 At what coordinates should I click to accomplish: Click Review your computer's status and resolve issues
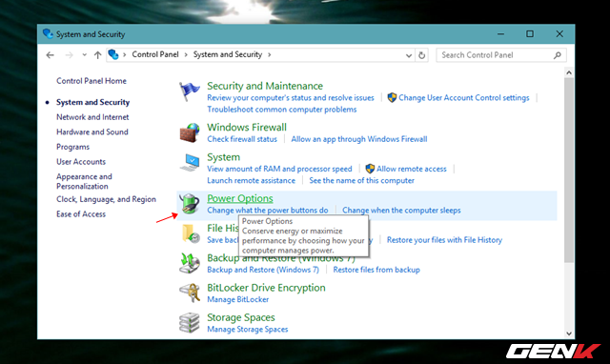tap(291, 97)
